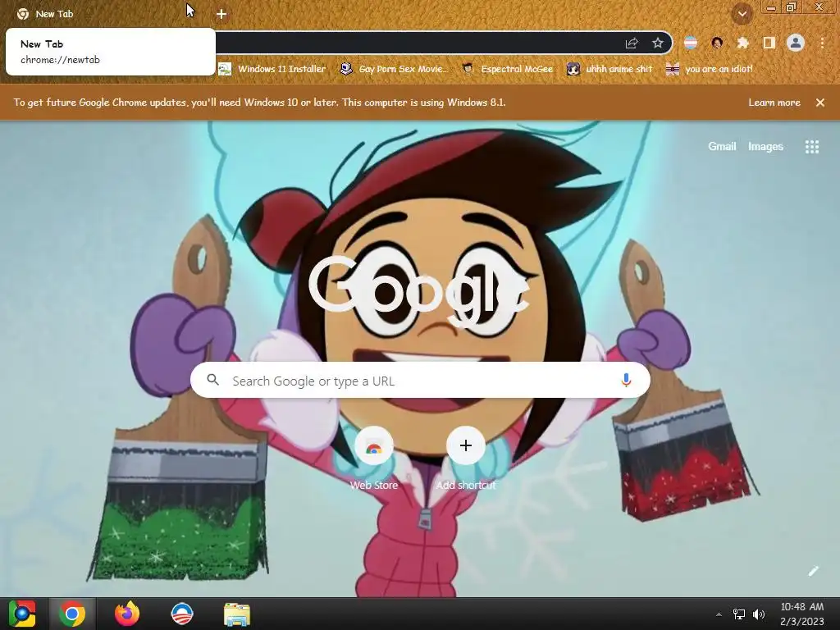Customize this page with pencil icon
The image size is (840, 630).
(813, 571)
